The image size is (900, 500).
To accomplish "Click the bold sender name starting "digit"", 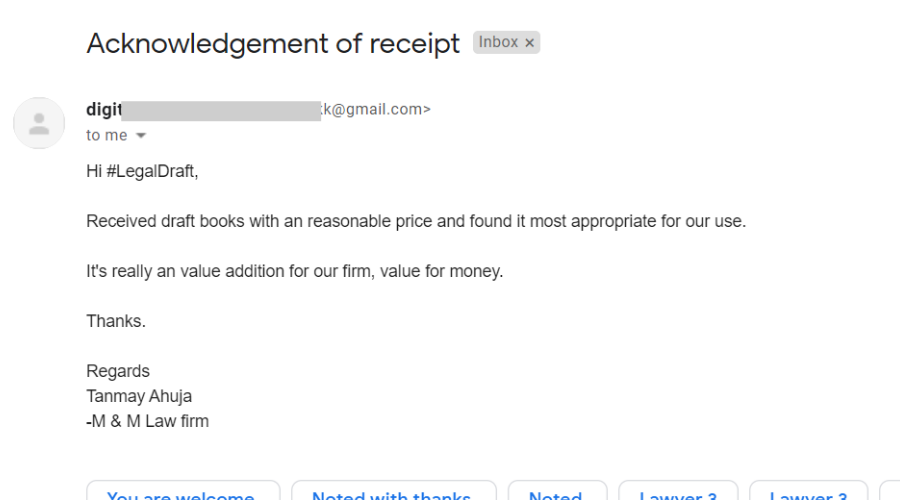I will coord(104,109).
